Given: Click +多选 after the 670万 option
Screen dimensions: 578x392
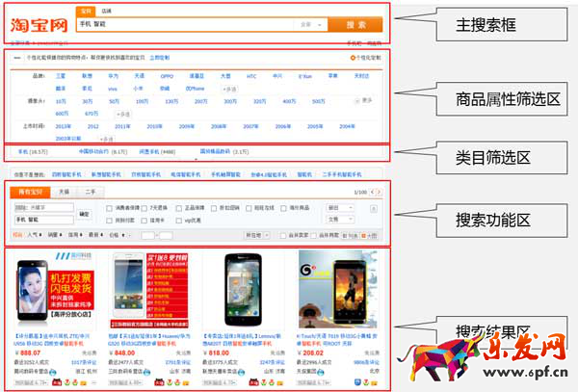Looking at the screenshot, I should [x=123, y=115].
